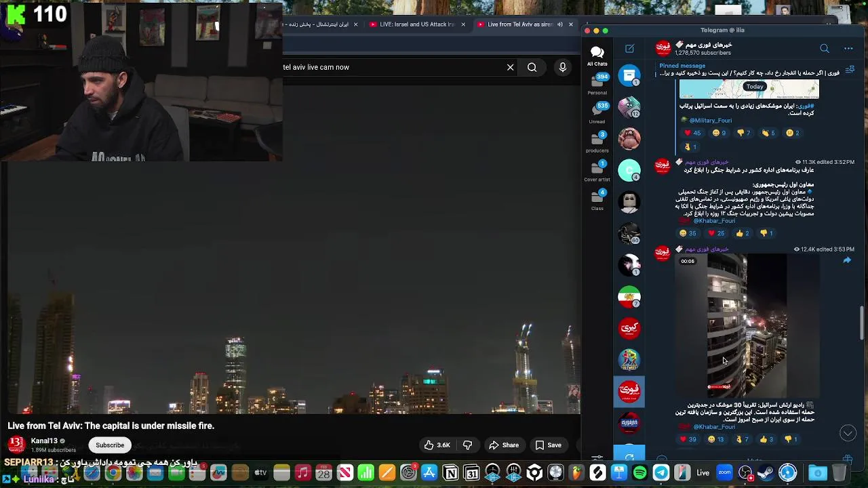Open the selected red Fouri channel chat

[x=629, y=390]
